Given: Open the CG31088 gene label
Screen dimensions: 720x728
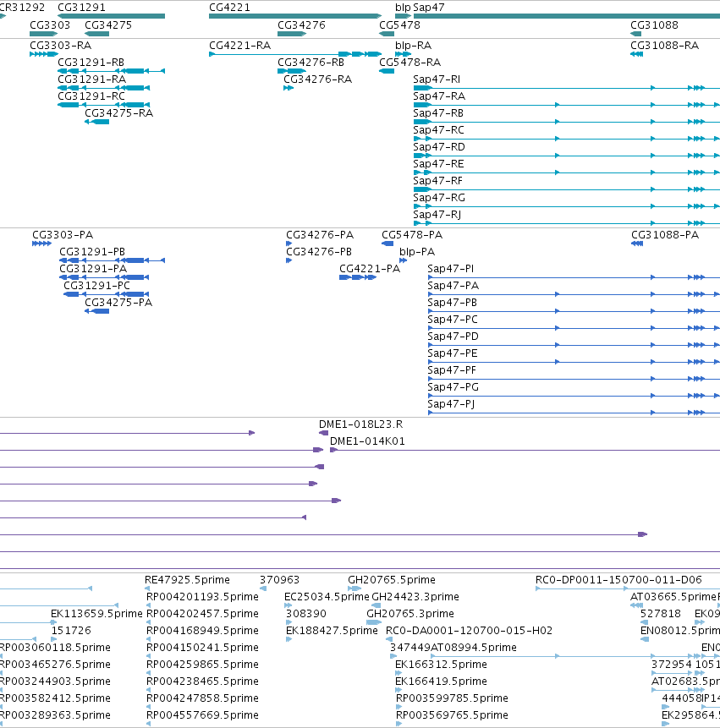Looking at the screenshot, I should click(x=654, y=25).
